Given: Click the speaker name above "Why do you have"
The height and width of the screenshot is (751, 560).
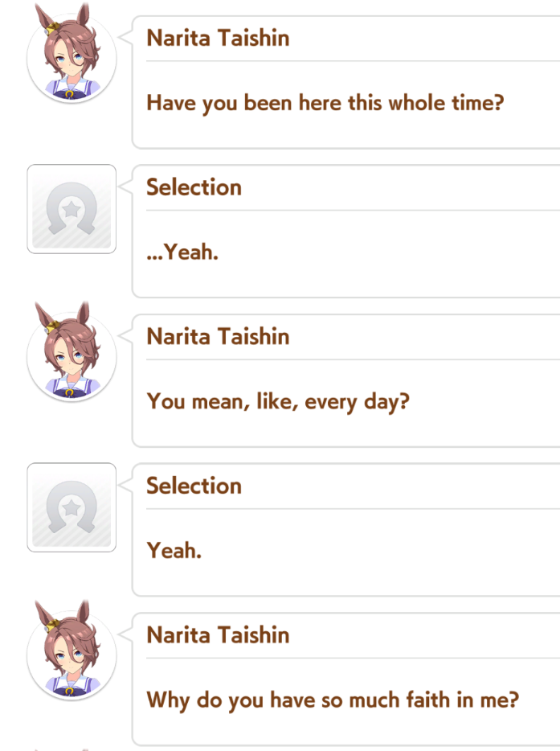Looking at the screenshot, I should (x=218, y=634).
